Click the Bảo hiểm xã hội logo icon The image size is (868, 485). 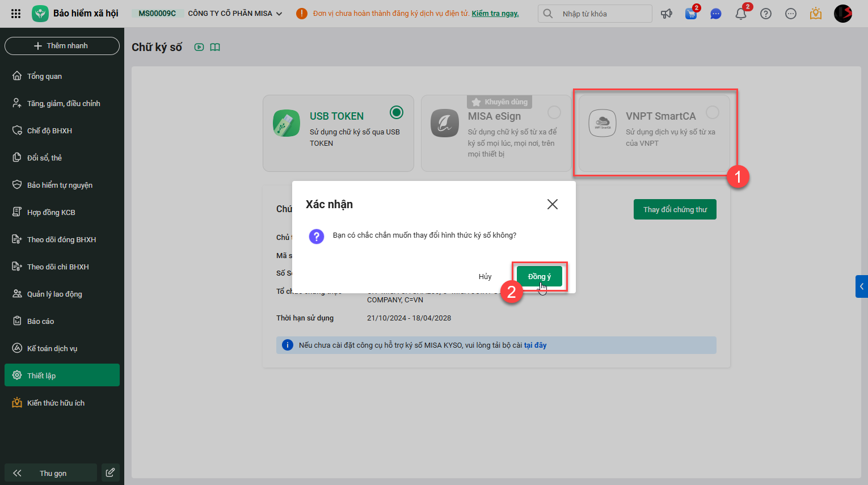pyautogui.click(x=40, y=13)
